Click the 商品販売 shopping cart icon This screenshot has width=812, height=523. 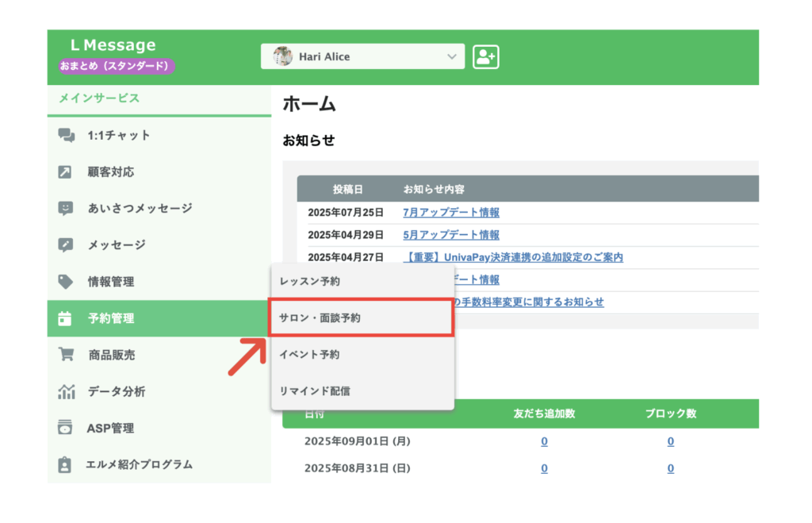pos(66,355)
